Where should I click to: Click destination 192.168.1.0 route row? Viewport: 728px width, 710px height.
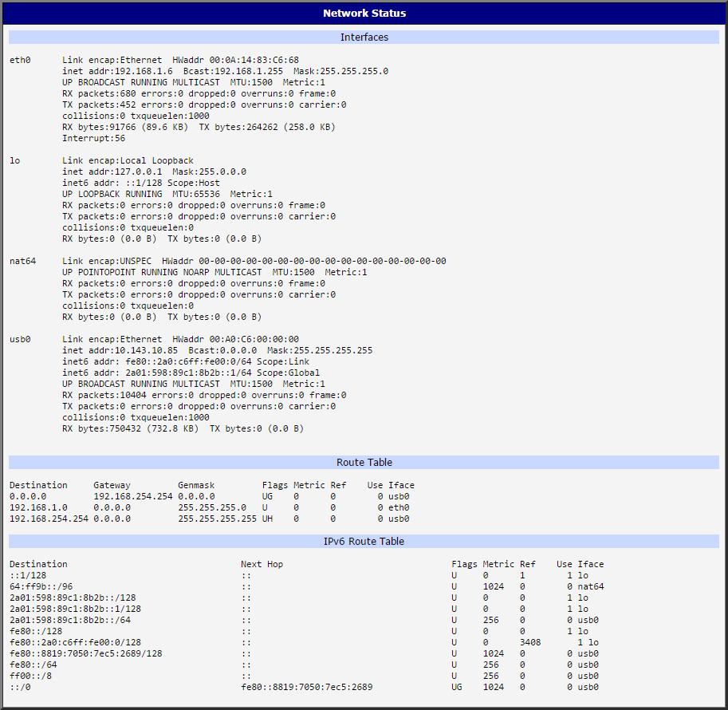click(209, 507)
